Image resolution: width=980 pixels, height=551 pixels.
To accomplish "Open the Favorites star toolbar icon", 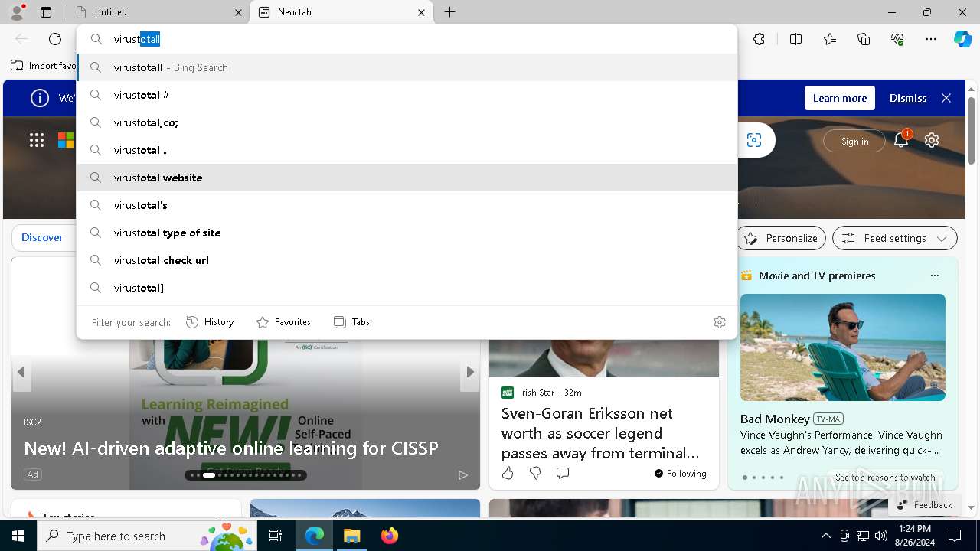I will click(830, 39).
